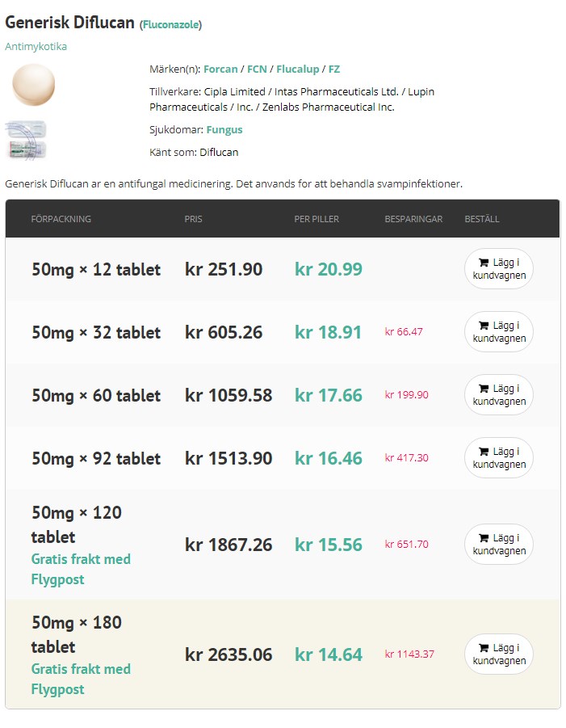Click the Per Piller column header

point(317,219)
